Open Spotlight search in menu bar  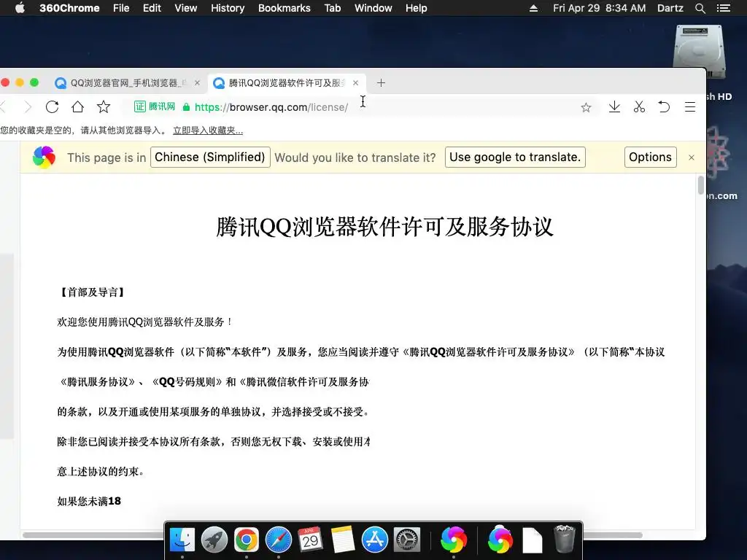tap(700, 8)
